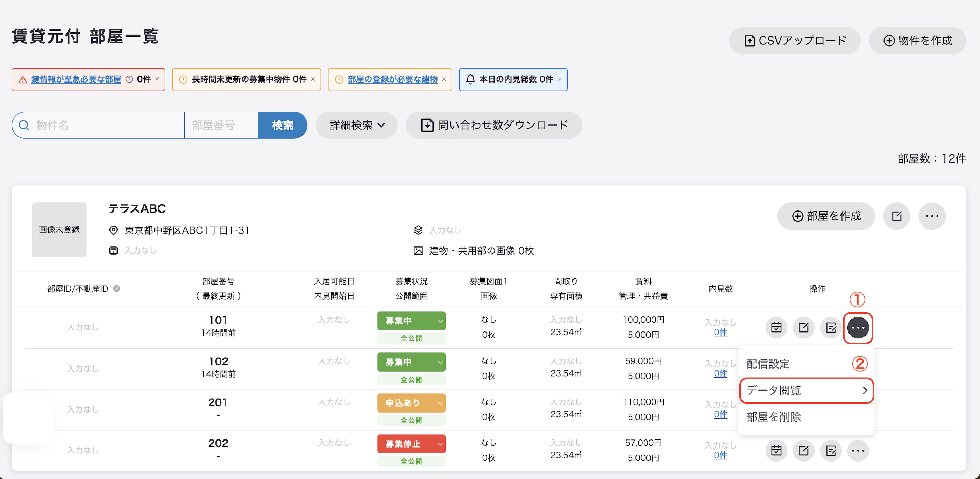Select 部屋を削除 from the context menu
The image size is (980, 479).
(x=806, y=417)
